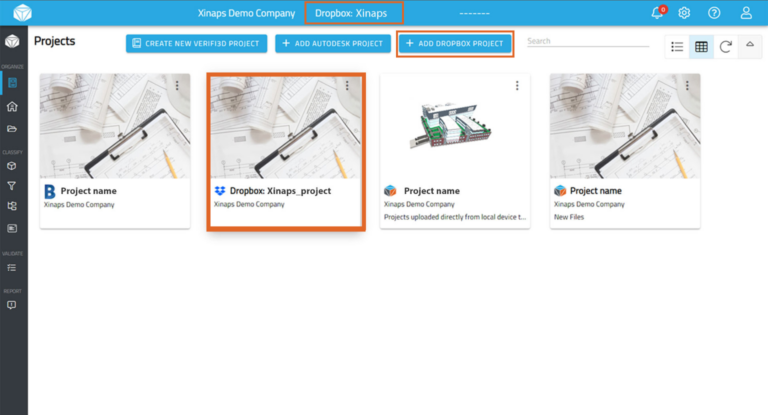Open settings gear in header
The height and width of the screenshot is (415, 768).
click(684, 13)
